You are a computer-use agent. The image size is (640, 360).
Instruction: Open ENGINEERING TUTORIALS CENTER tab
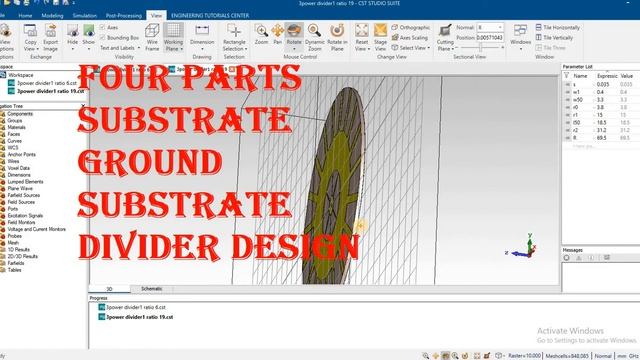point(210,16)
